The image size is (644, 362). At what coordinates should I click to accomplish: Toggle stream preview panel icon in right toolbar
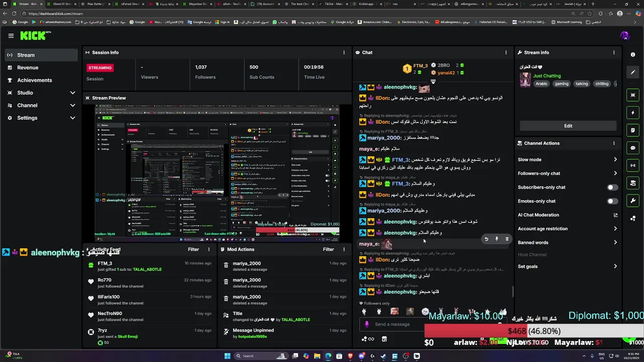pos(633,95)
